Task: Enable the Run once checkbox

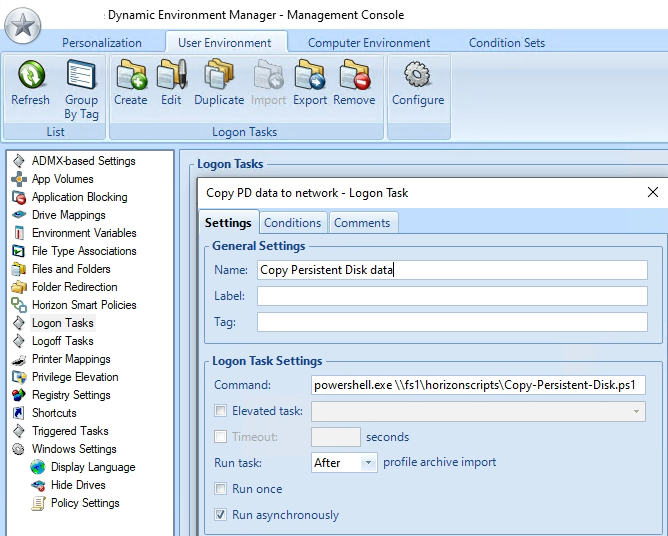Action: tap(220, 489)
